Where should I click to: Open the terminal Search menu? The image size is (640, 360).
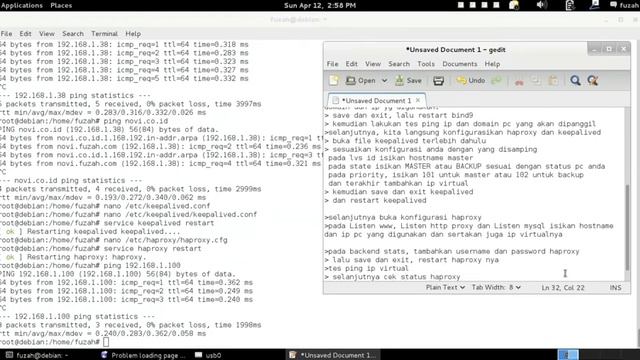73,33
